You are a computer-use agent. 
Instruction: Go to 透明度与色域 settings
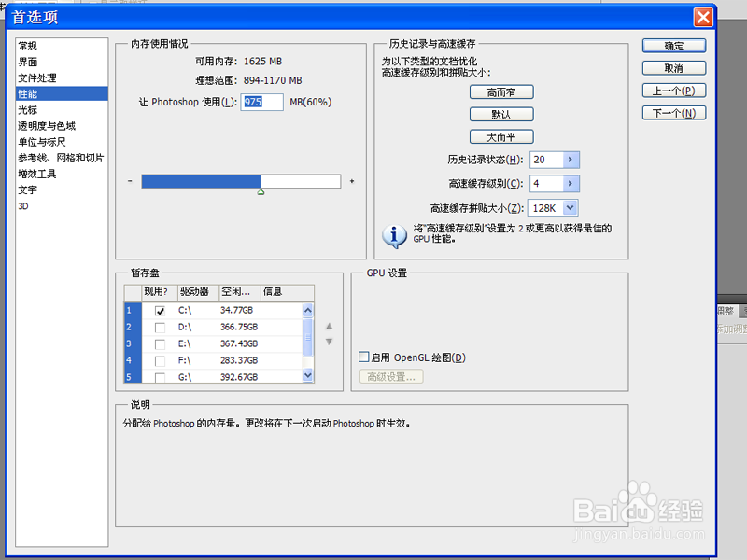[47, 126]
